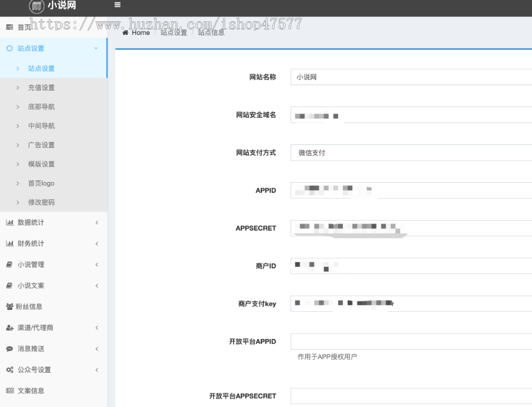532x407 pixels.
Task: Open the 修改密码 submenu item
Action: 54,202
